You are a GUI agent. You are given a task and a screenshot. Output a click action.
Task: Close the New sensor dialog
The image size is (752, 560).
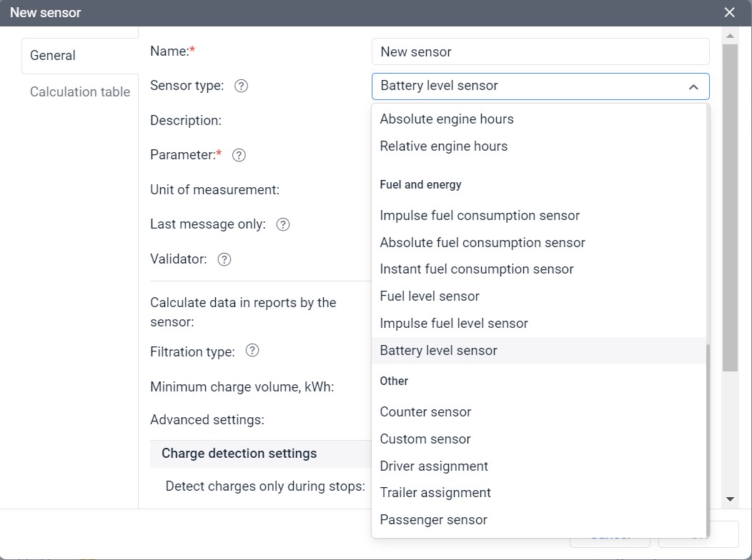pos(729,13)
